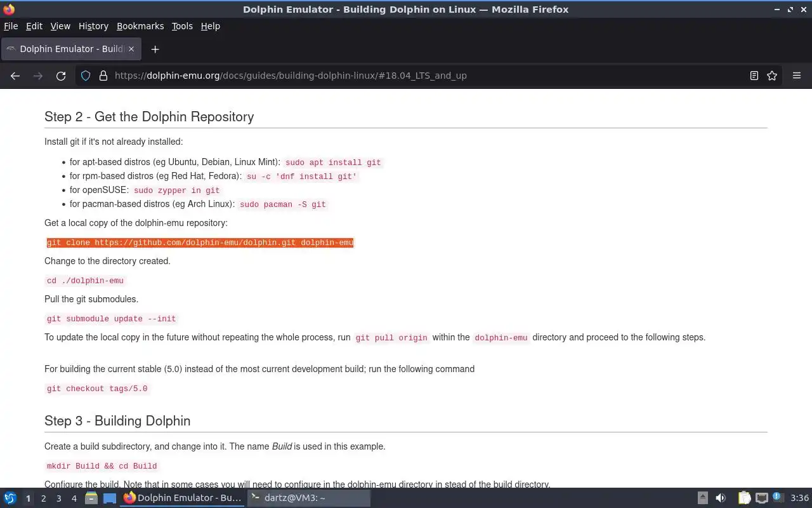Click the git clone command text
812x508 pixels.
tap(200, 243)
